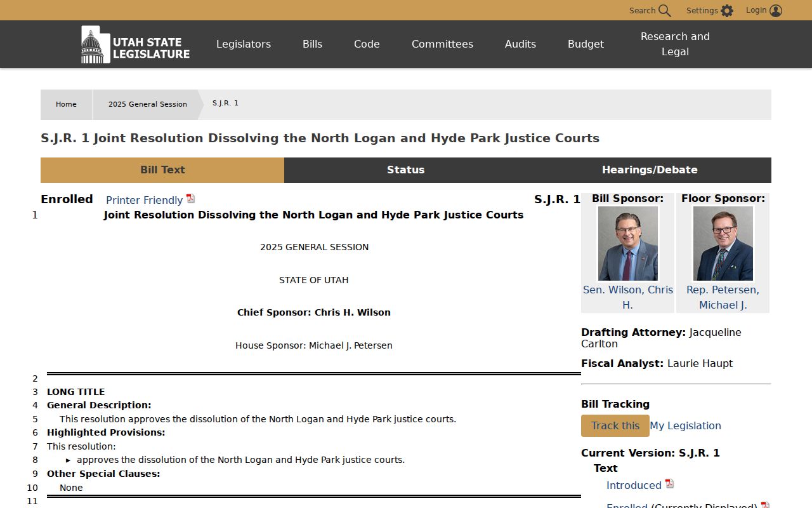Open the Legislators menu
This screenshot has height=508, width=812.
244,44
